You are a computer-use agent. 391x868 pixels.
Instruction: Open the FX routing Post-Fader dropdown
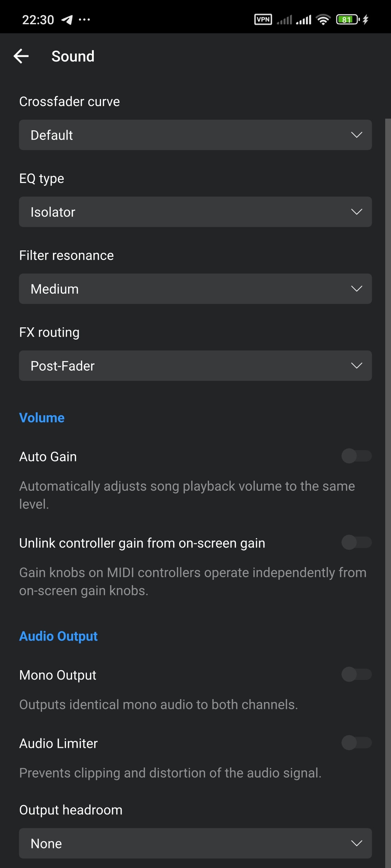point(195,366)
